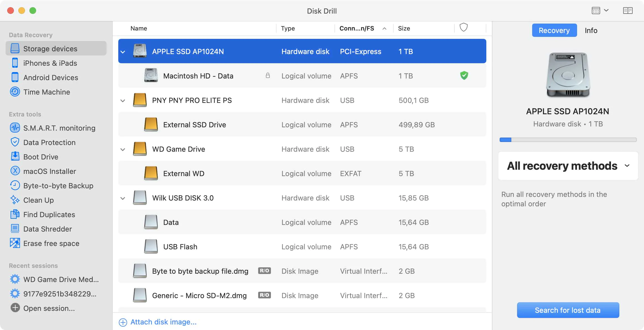Open Data Shredder tool
644x330 pixels.
pos(47,229)
